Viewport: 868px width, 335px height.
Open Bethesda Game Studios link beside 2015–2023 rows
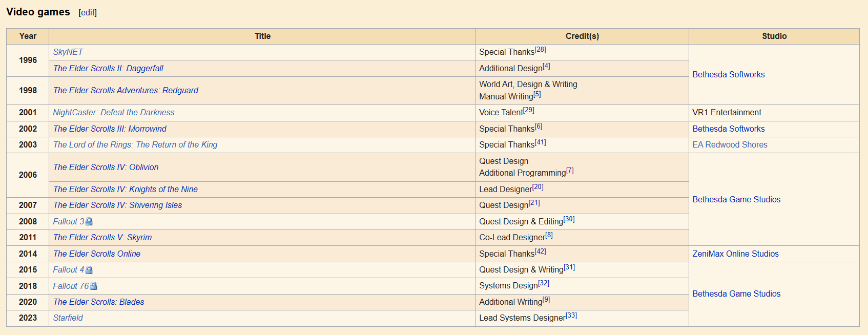pyautogui.click(x=736, y=294)
